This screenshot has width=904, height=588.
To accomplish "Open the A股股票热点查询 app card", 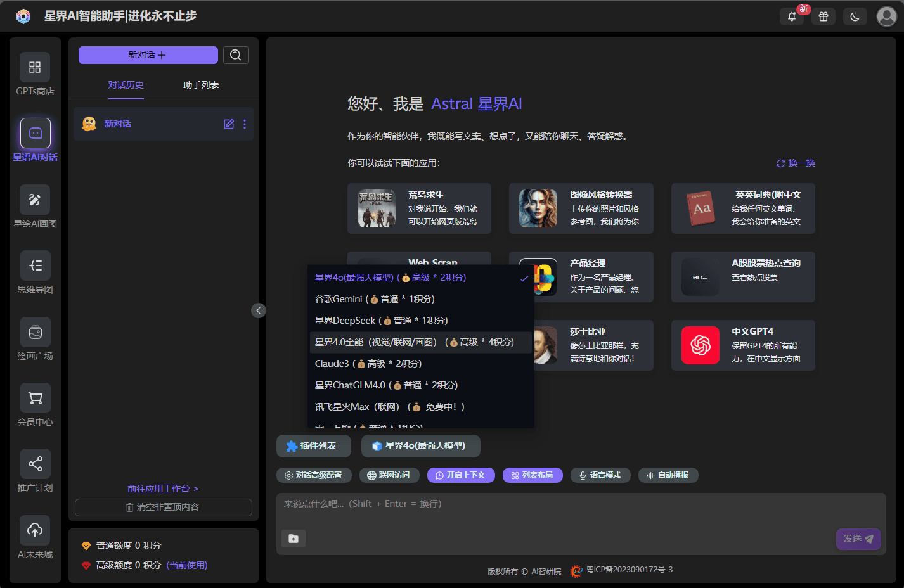I will (743, 277).
